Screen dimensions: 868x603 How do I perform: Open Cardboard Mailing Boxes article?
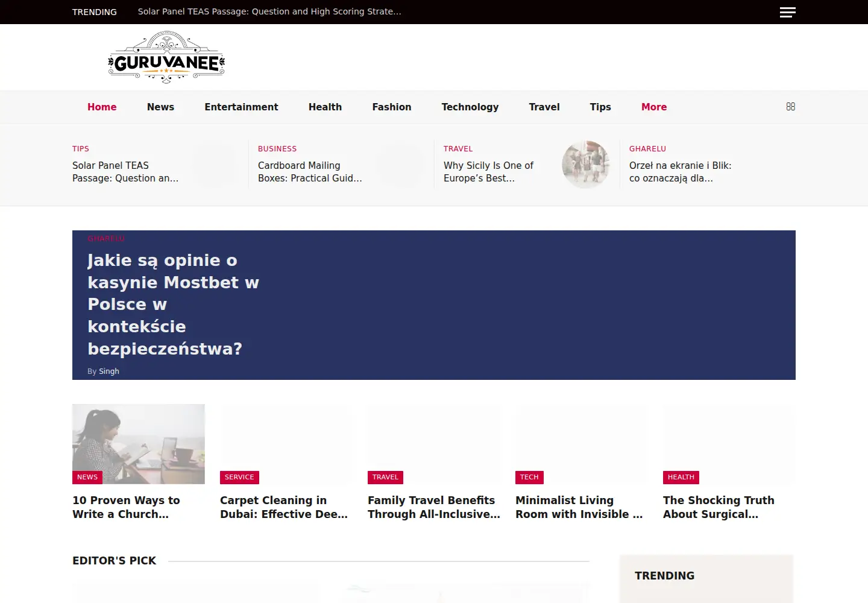pos(310,171)
